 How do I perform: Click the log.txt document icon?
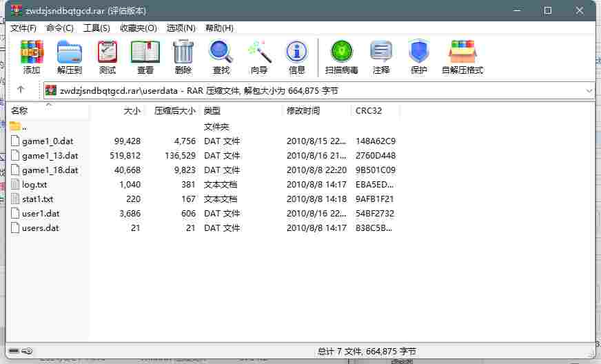15,185
